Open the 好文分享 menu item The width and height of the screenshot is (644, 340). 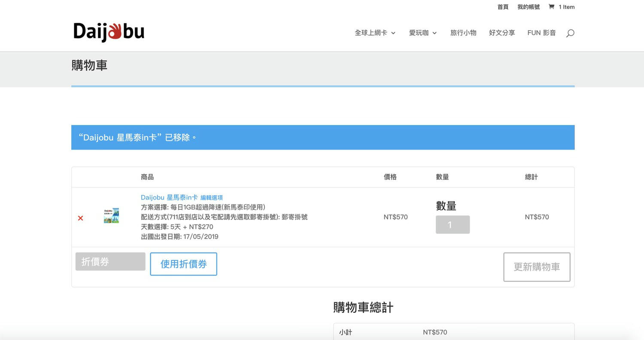(502, 33)
